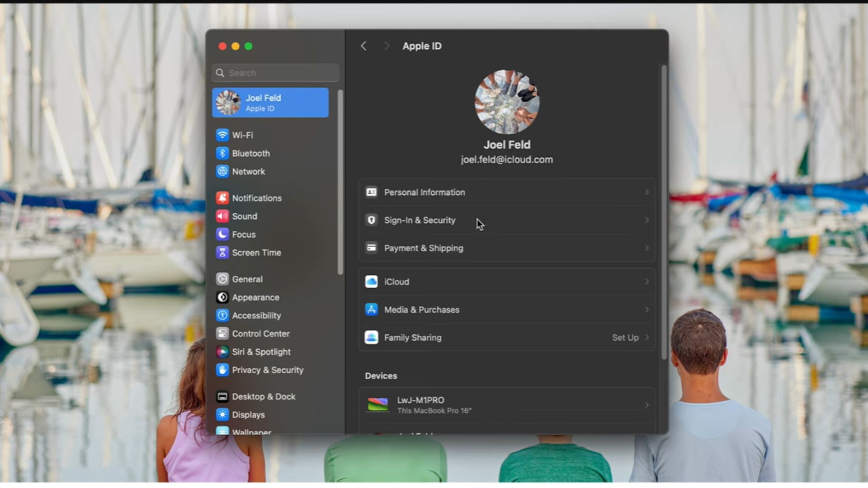868x488 pixels.
Task: Expand Sign-In & Security row chevron
Action: (647, 220)
